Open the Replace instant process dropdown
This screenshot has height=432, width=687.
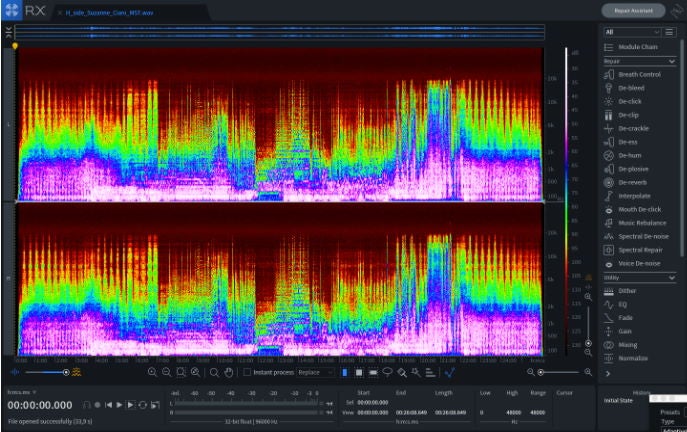(315, 372)
